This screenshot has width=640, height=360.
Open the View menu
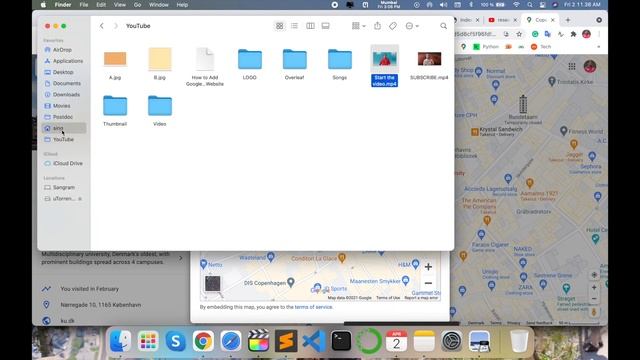120,5
